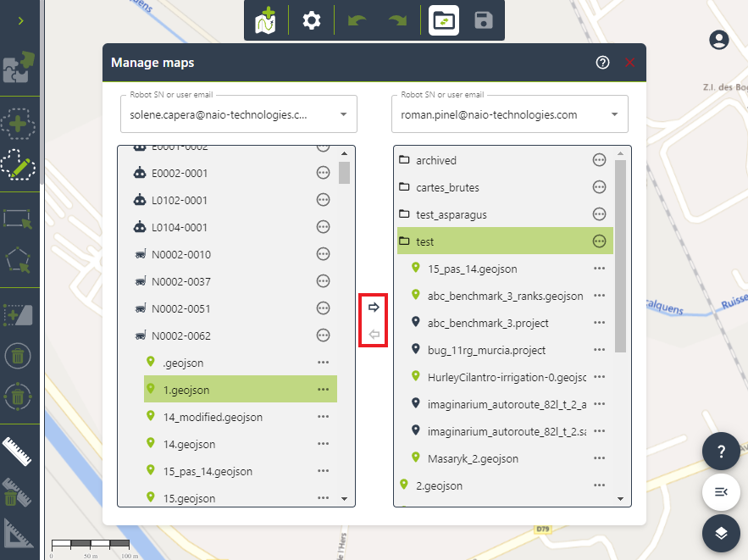Select Masaryk_2.geojson in the right list

pos(471,458)
